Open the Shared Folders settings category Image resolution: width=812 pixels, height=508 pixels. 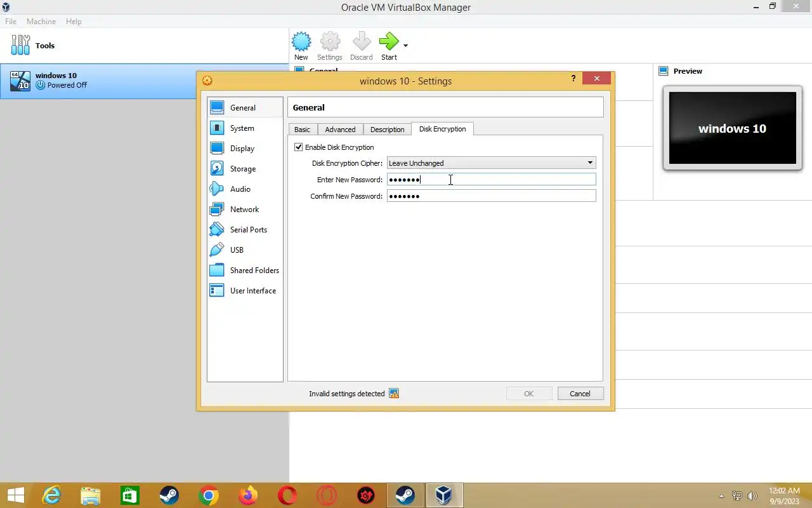pos(245,271)
